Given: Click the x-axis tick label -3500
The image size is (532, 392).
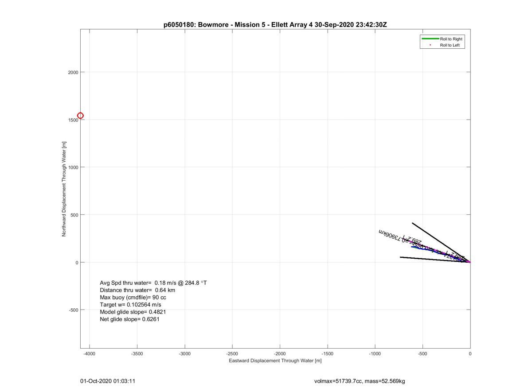Looking at the screenshot, I should [x=137, y=354].
